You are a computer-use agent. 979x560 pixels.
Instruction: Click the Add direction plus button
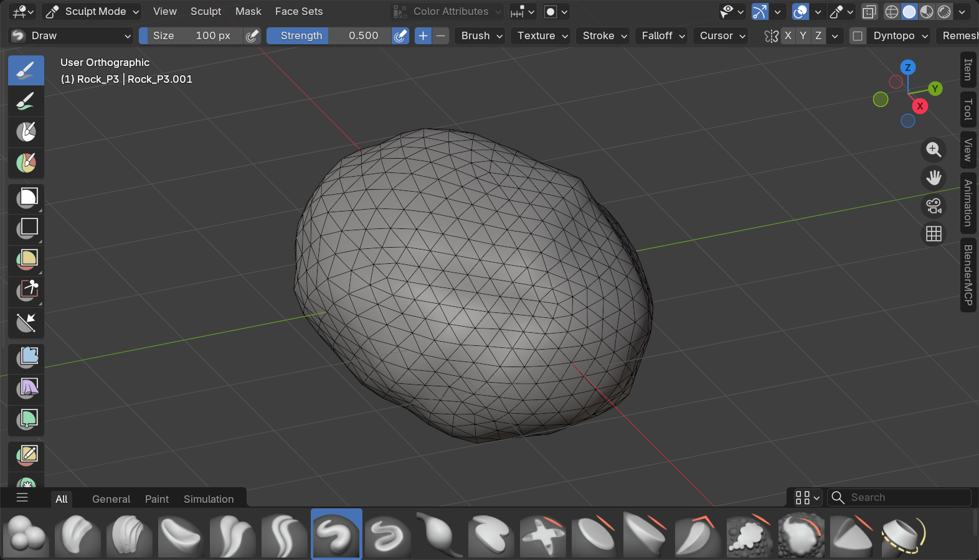(x=423, y=36)
